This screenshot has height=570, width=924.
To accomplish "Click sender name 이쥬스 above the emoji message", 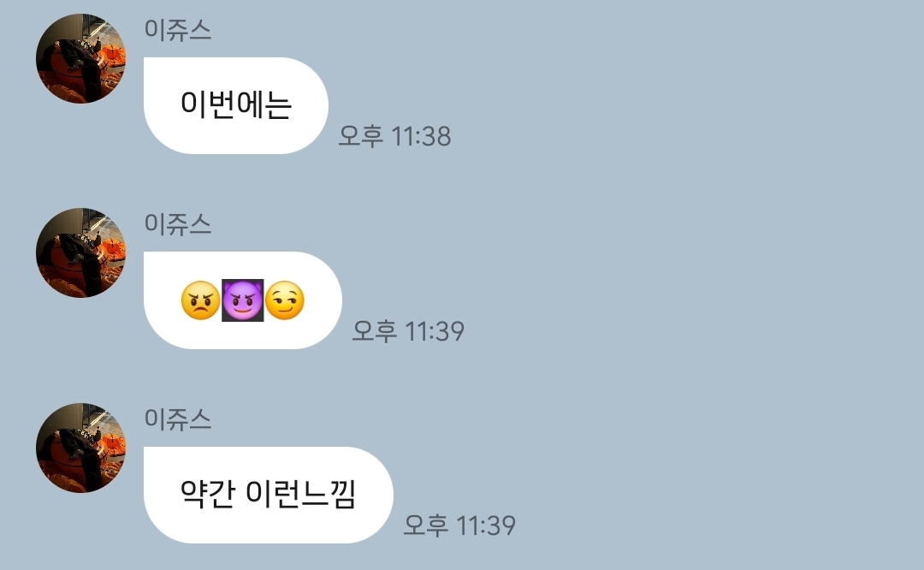I will [178, 224].
